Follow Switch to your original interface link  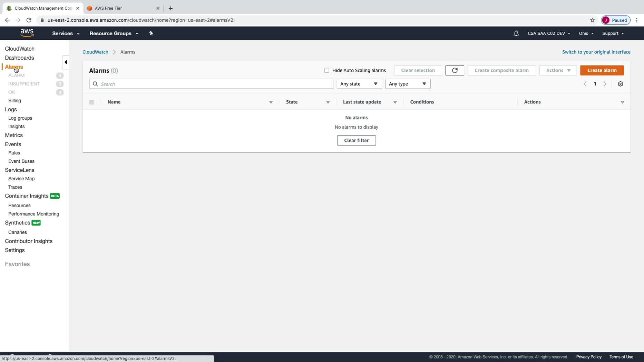[x=596, y=52]
